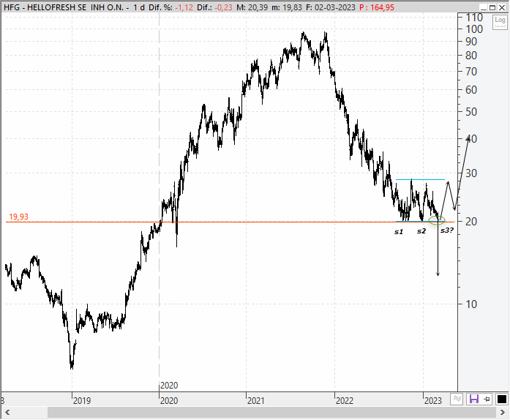The image size is (510, 420).
Task: Click the red 'P: 164,95' value
Action: 377,7
